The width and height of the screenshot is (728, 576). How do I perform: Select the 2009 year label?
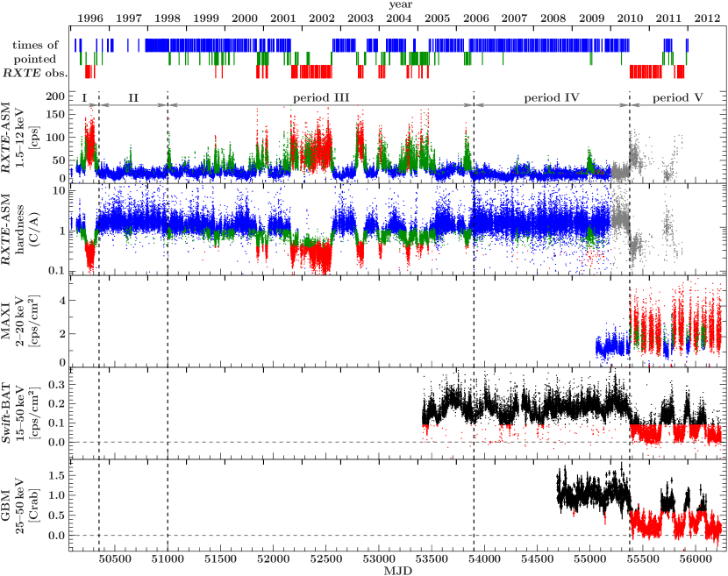[x=591, y=18]
